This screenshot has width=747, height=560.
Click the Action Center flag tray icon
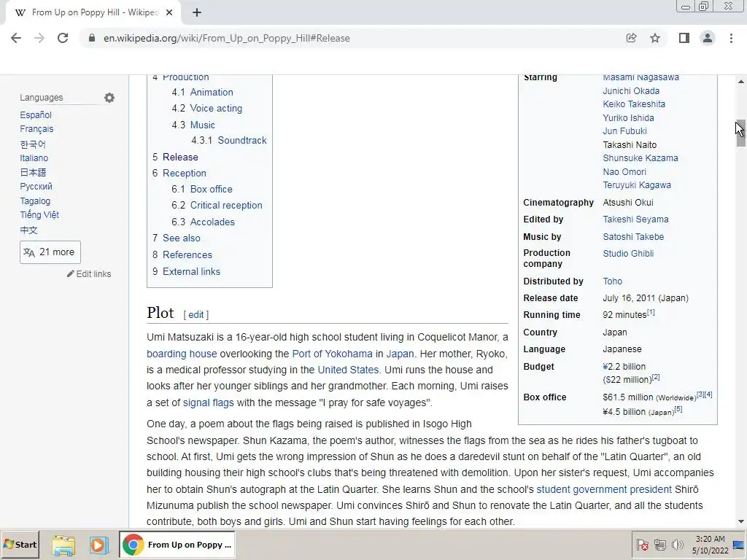642,545
